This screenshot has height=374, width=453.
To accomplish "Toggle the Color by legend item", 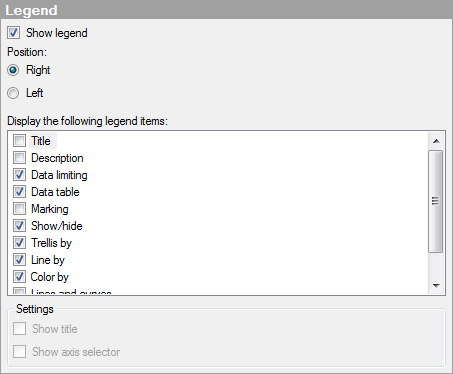I will tap(19, 277).
